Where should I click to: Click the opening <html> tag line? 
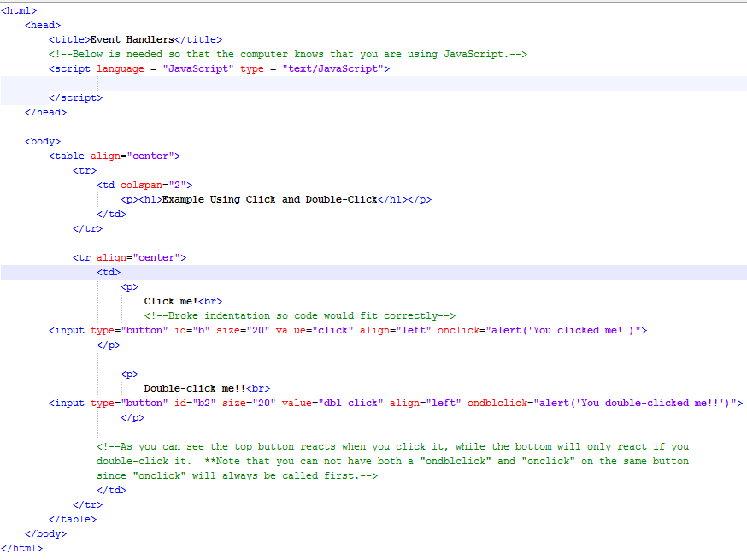pyautogui.click(x=19, y=10)
